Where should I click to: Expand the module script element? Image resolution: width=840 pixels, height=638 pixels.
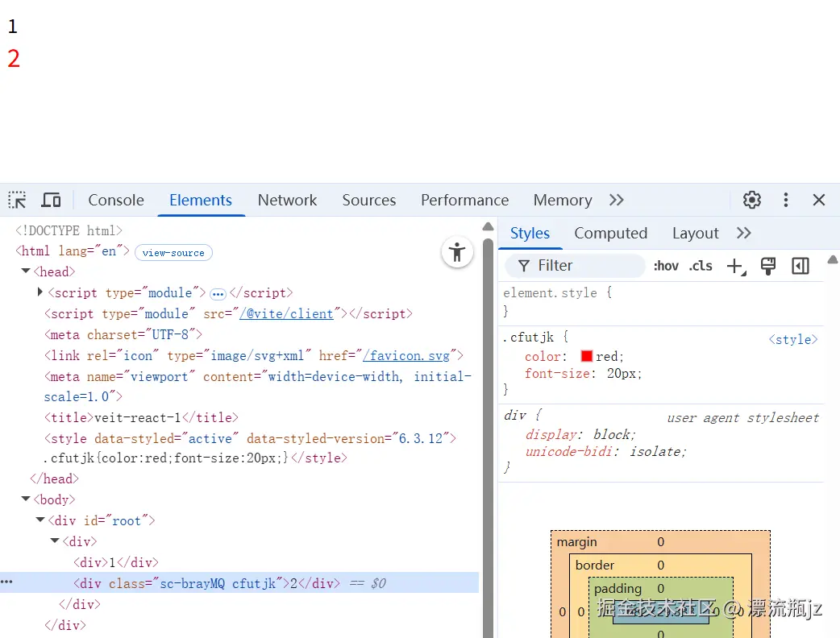(39, 292)
